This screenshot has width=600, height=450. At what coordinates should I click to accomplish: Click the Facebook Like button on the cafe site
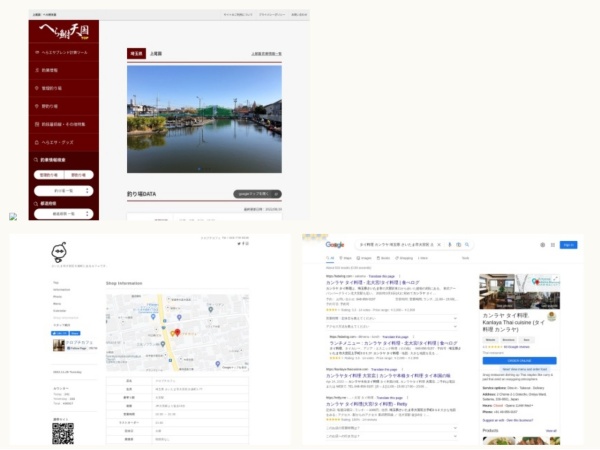(60, 333)
